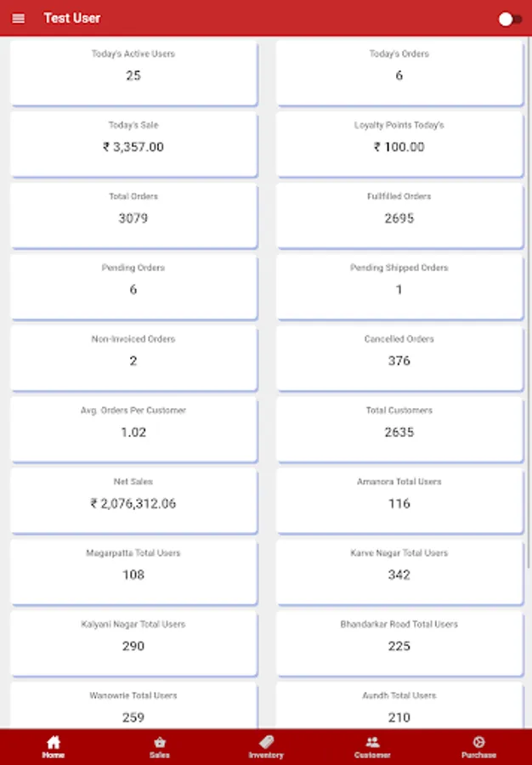The width and height of the screenshot is (532, 765).
Task: Open the Net Sales card
Action: pos(133,501)
